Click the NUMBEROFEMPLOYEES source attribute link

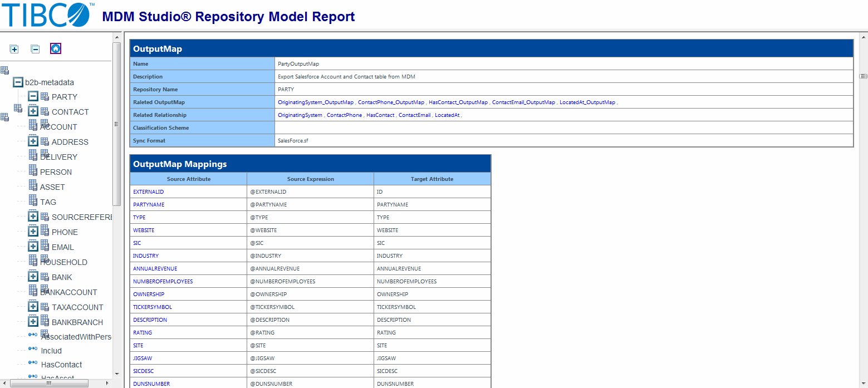click(163, 282)
